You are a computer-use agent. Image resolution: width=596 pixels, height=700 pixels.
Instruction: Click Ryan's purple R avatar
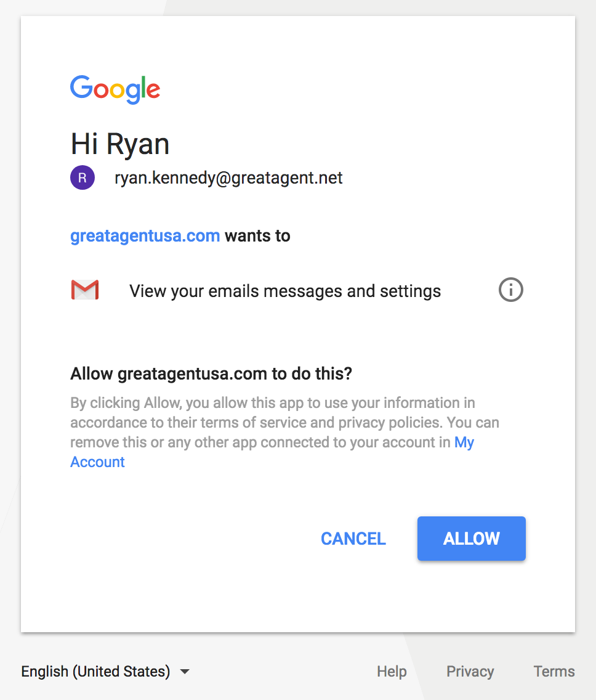pyautogui.click(x=83, y=178)
